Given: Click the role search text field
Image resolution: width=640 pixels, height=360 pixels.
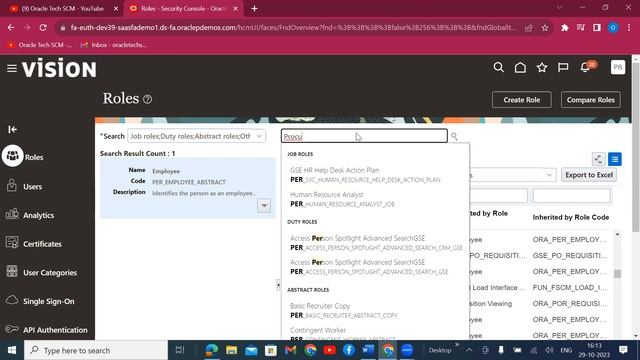Looking at the screenshot, I should click(364, 136).
